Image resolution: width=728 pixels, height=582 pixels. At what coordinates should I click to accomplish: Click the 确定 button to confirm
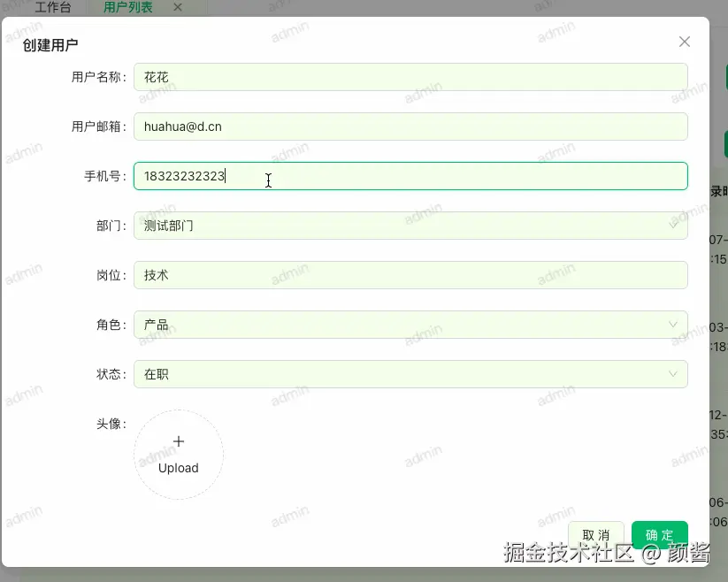tap(659, 534)
